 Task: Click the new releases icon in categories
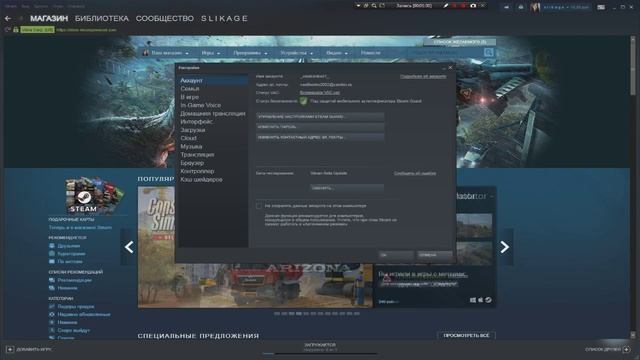click(52, 322)
